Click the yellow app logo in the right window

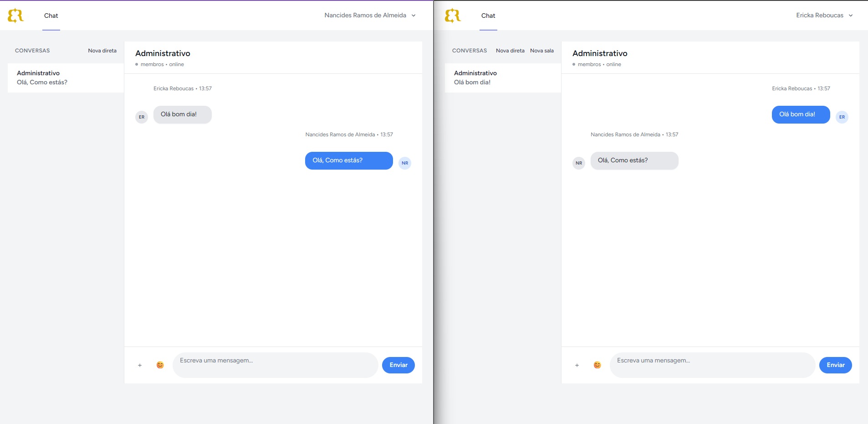(x=452, y=16)
